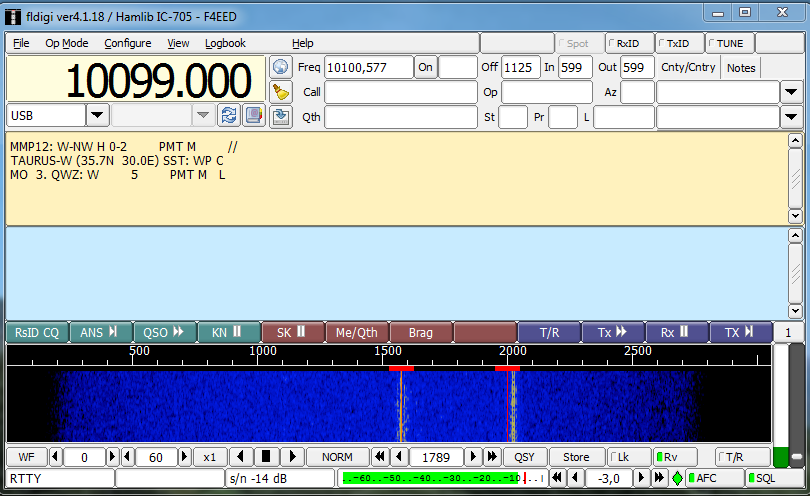The image size is (810, 496).
Task: Decrease the waterfall range 60 value
Action: tap(127, 457)
